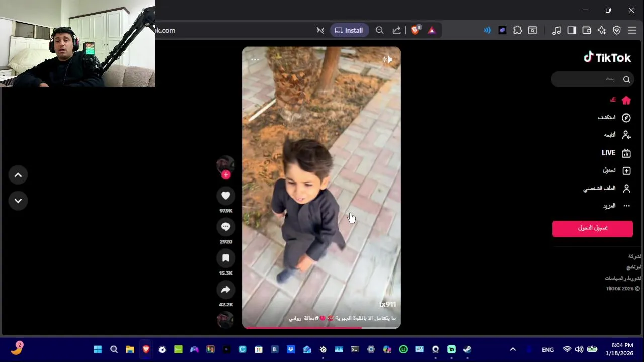Viewport: 644px width, 362px height.
Task: Click the blue sound waves extension icon
Action: tap(487, 30)
